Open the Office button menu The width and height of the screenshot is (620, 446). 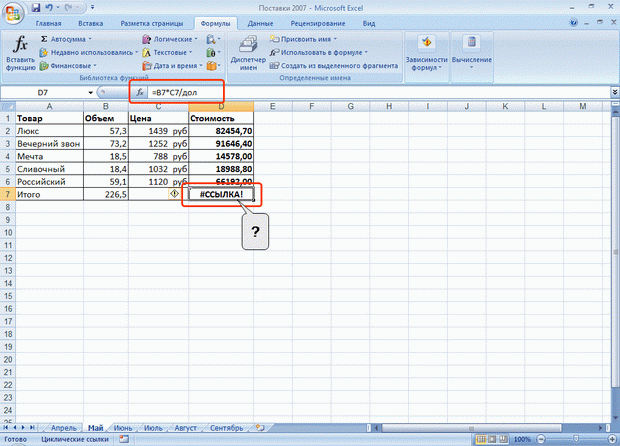click(x=13, y=13)
